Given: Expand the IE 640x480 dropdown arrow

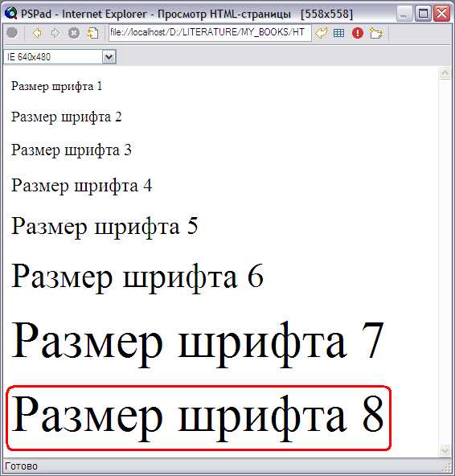Looking at the screenshot, I should pos(109,57).
